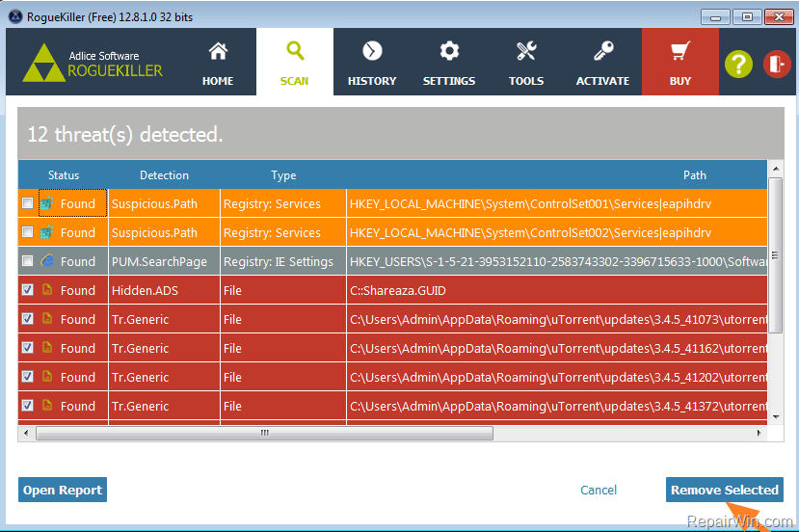The width and height of the screenshot is (799, 532).
Task: Click the vertical scrollbar down arrow
Action: point(776,417)
